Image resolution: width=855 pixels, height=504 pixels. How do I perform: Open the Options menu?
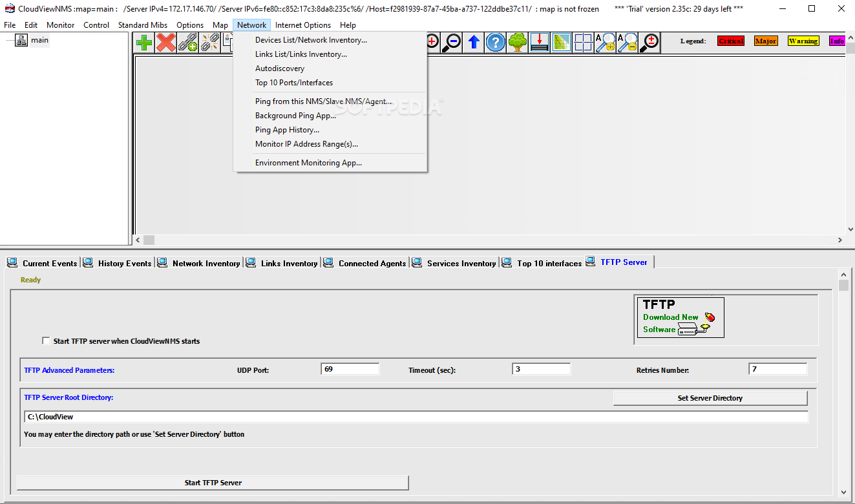pos(190,25)
